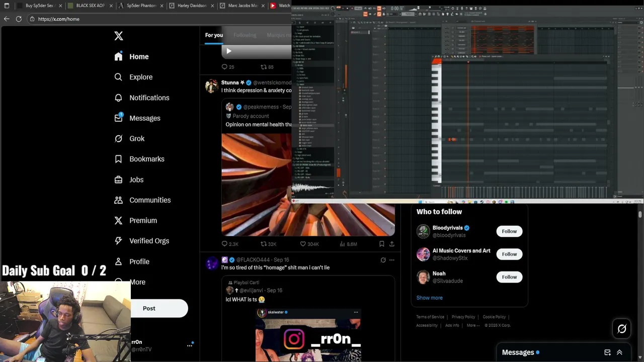Open Accessibility footer link
Screen dimensions: 644x362
pos(427,325)
